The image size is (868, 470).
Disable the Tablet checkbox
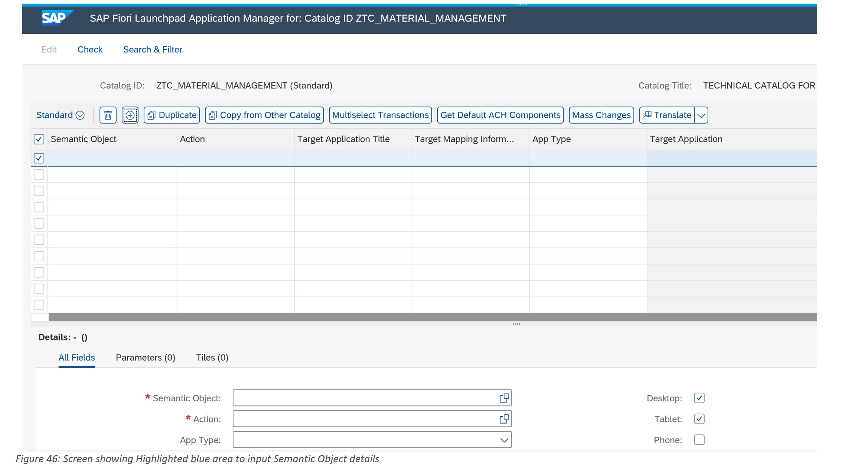(x=699, y=419)
